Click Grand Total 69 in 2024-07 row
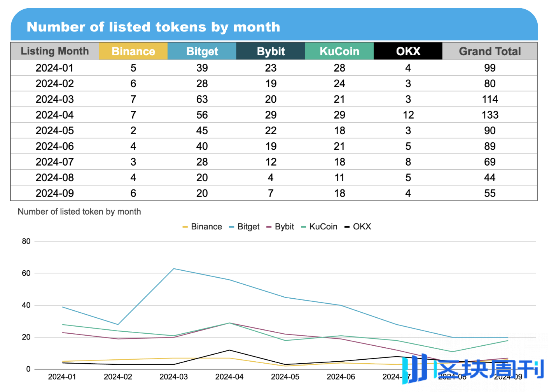This screenshot has height=392, width=556. 490,162
